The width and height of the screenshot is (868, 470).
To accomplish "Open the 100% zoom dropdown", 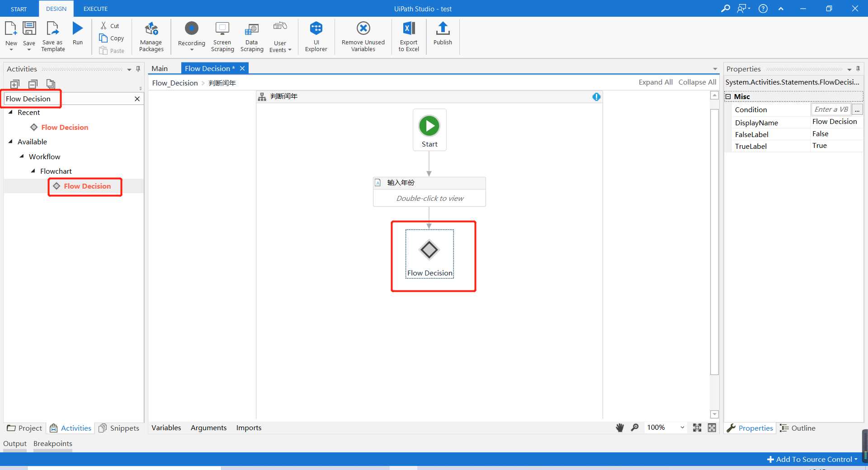I will point(665,427).
